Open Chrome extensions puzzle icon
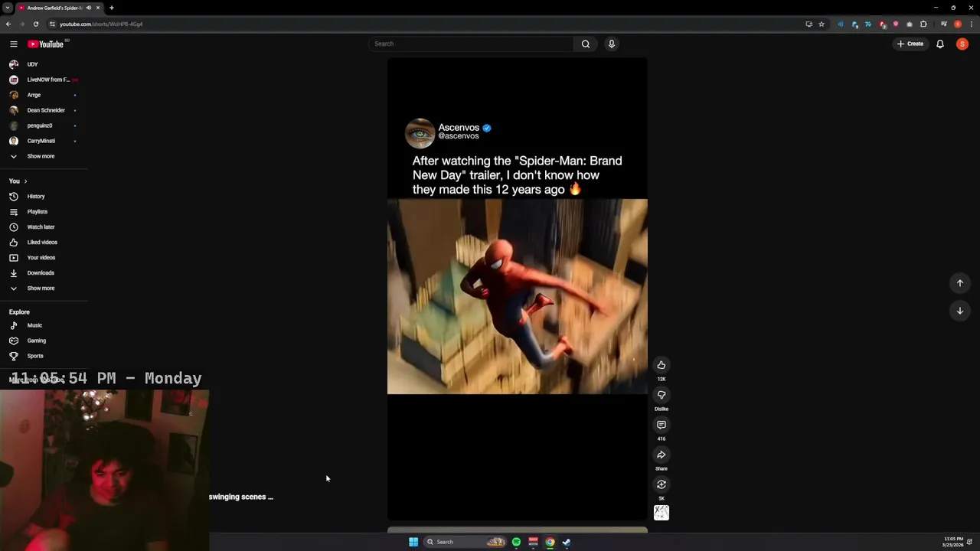The image size is (980, 551). tap(923, 24)
